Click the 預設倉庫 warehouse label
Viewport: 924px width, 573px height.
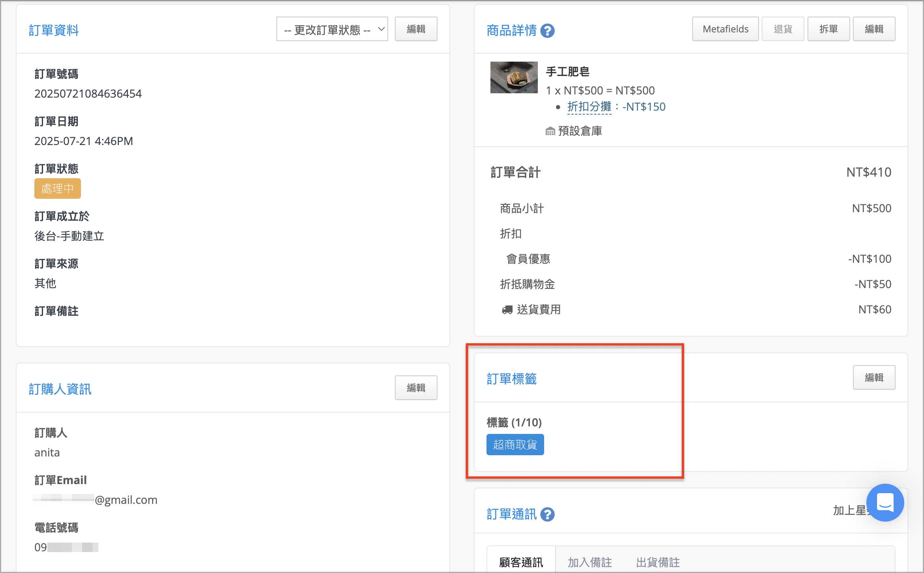580,131
